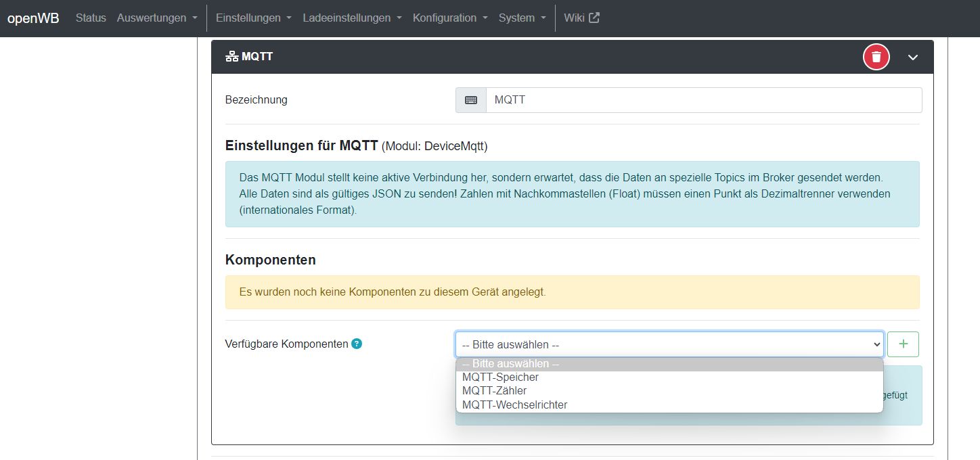
Task: Click the openWB logo in the navbar
Action: [x=33, y=18]
